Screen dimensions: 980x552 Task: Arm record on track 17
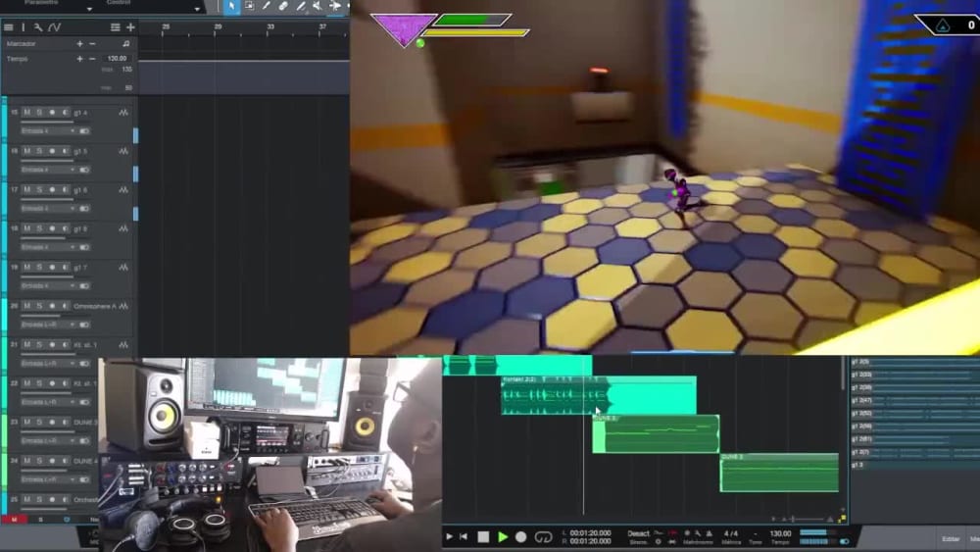(x=52, y=190)
